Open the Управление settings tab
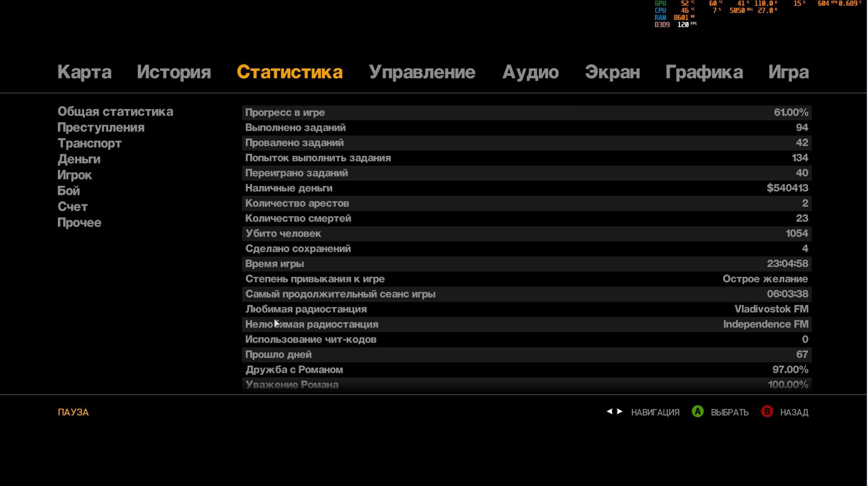Image resolution: width=868 pixels, height=486 pixels. click(x=422, y=72)
